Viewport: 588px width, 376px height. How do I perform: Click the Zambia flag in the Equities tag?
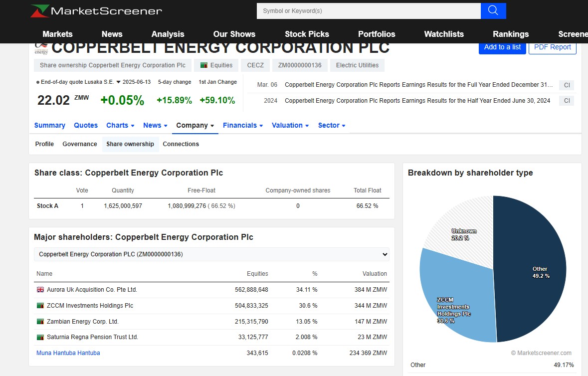[204, 65]
